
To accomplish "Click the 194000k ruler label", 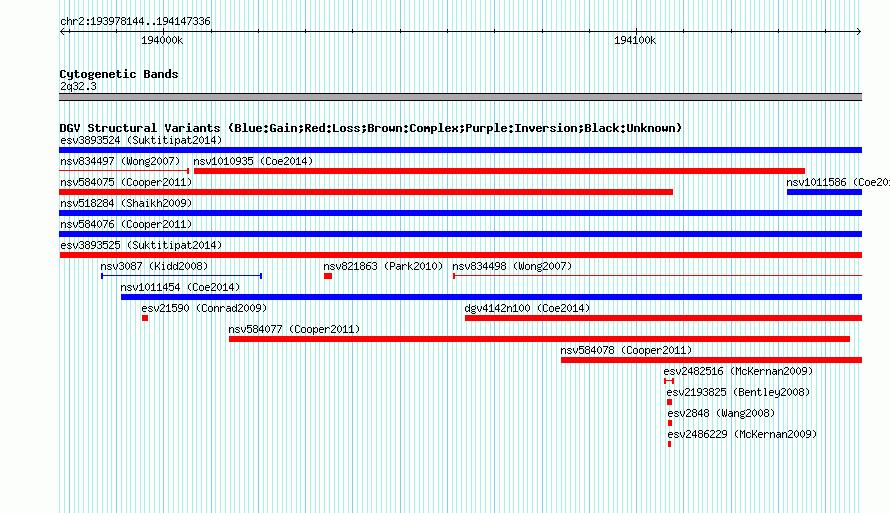I will (x=162, y=40).
